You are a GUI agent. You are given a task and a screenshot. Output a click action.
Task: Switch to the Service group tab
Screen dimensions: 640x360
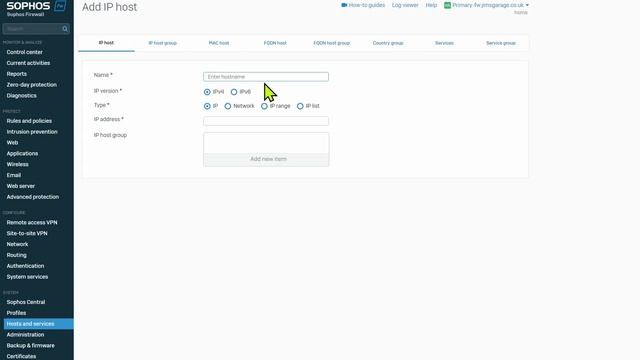[x=500, y=43]
